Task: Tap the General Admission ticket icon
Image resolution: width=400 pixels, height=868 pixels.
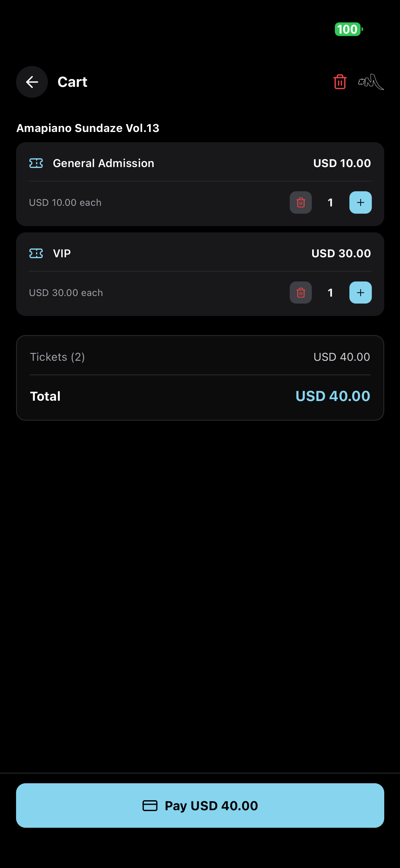Action: (36, 163)
